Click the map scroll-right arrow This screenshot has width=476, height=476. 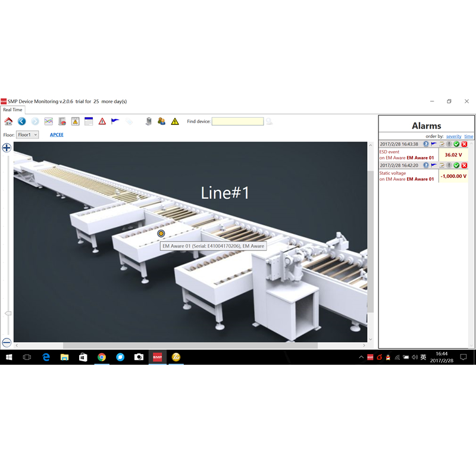364,346
